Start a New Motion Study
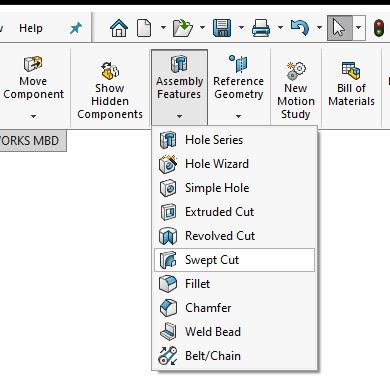This screenshot has height=378, width=390. (x=296, y=90)
